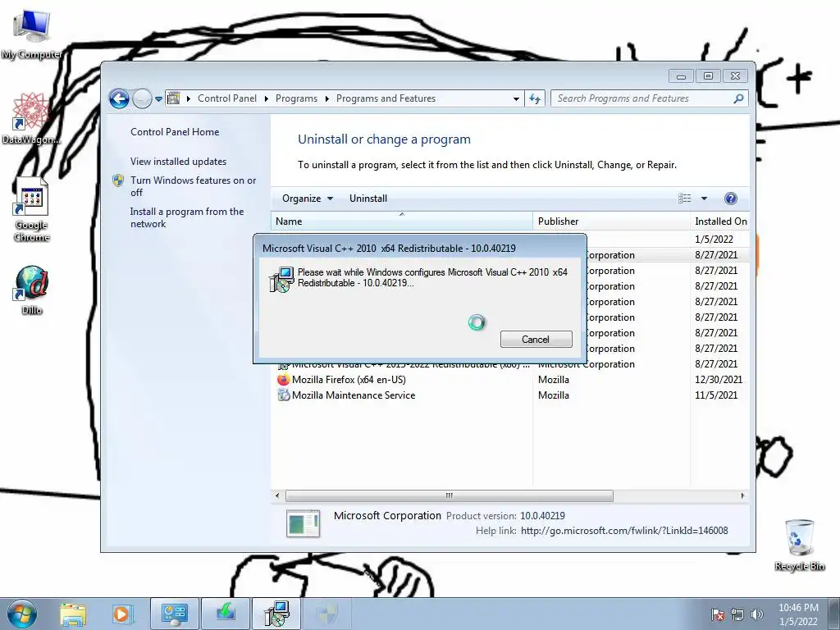This screenshot has width=840, height=630.
Task: Click the Control Panel breadcrumb
Action: click(x=227, y=98)
